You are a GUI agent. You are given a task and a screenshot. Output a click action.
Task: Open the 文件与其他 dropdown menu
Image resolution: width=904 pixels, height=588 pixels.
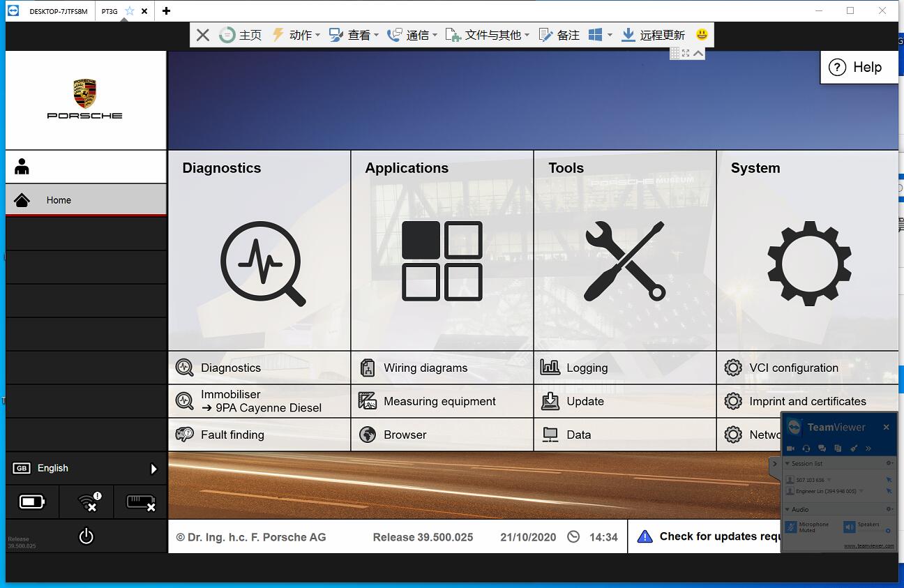(488, 35)
